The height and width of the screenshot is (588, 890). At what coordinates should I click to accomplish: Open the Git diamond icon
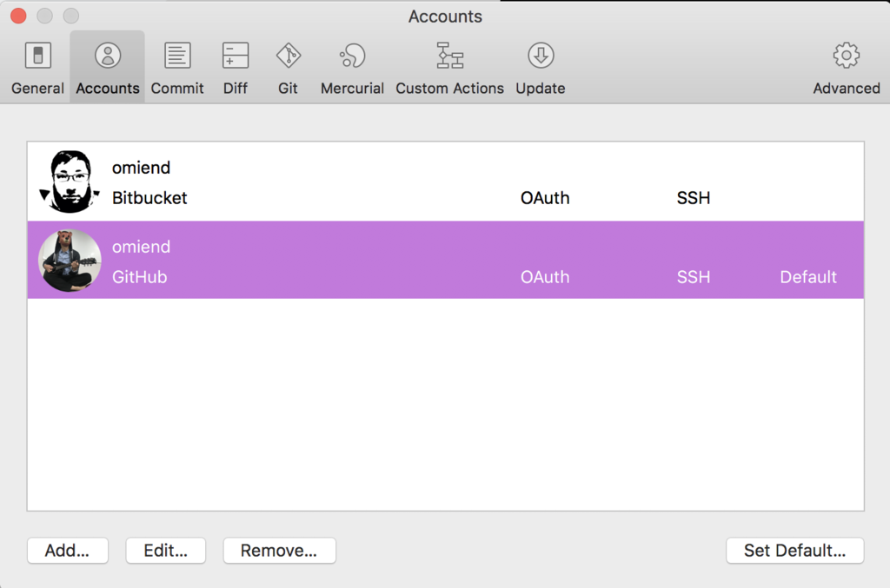point(289,56)
